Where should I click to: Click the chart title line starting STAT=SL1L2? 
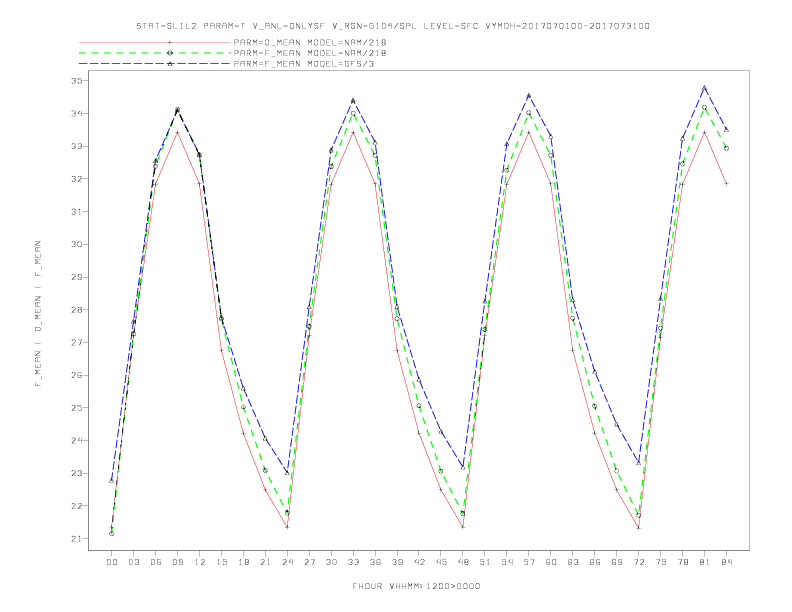392,26
